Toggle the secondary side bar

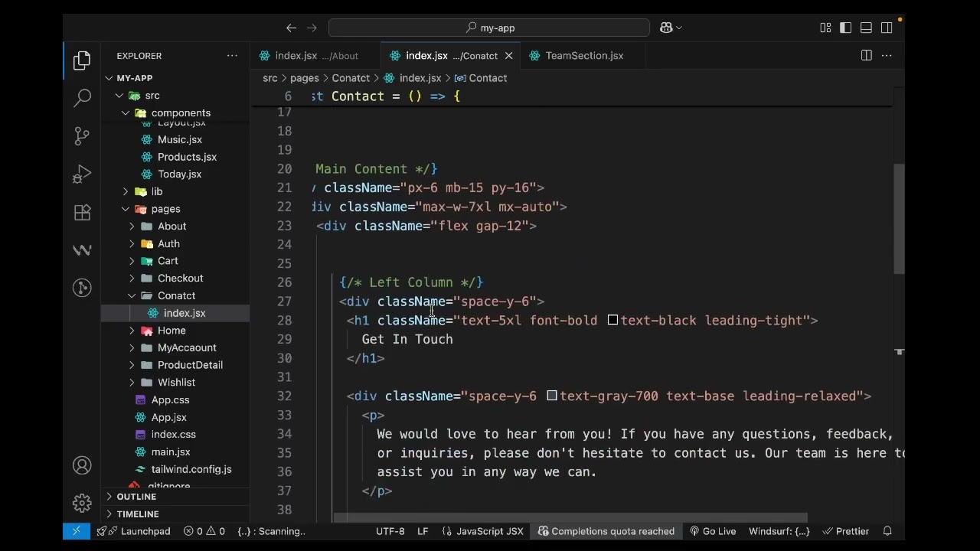887,28
